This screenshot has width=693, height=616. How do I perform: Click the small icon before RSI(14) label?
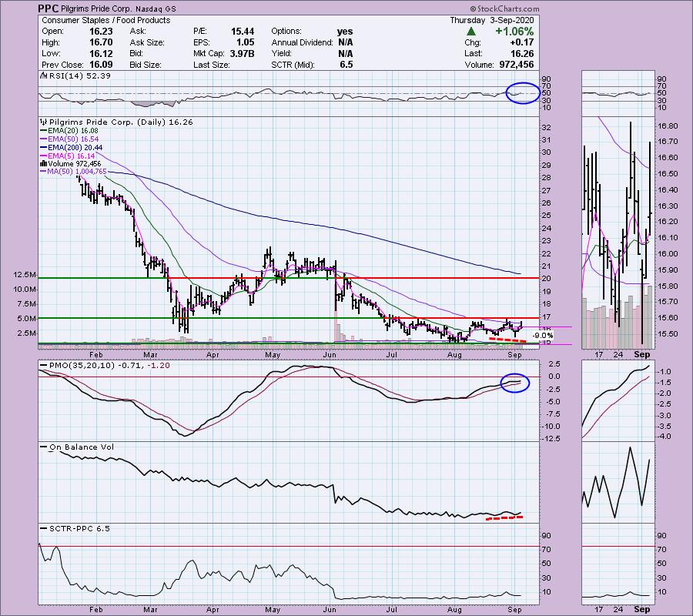[43, 75]
